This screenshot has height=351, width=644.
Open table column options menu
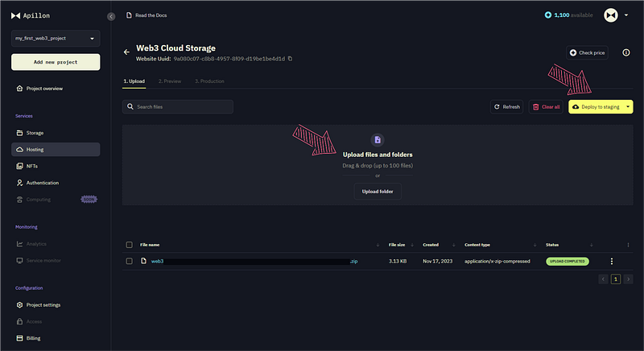tap(628, 245)
